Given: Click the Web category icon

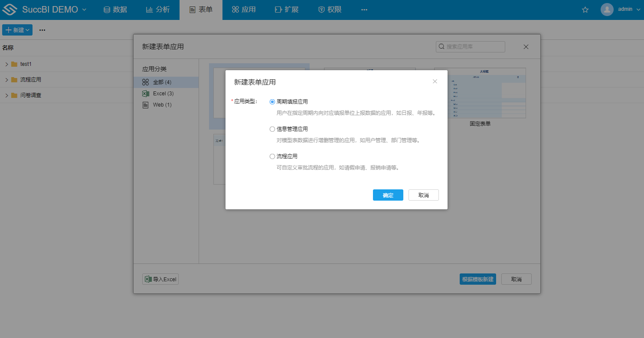Looking at the screenshot, I should tap(146, 105).
